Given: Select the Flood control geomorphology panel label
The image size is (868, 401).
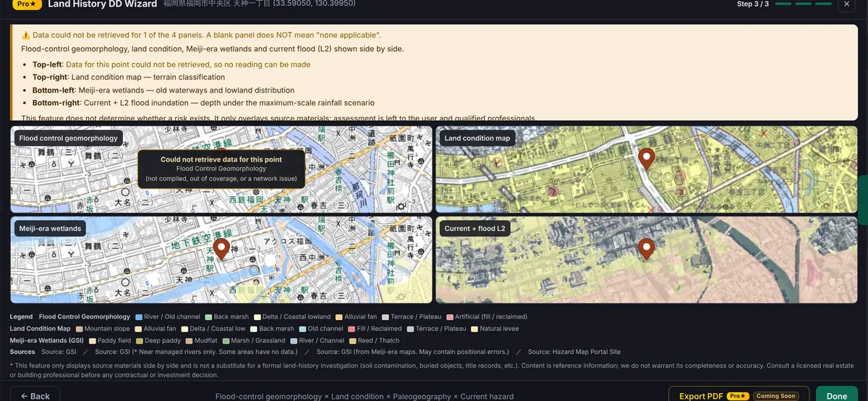Looking at the screenshot, I should point(68,138).
